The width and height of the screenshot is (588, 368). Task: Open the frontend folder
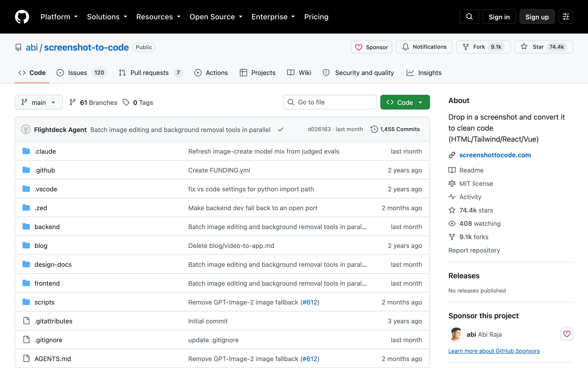tap(47, 283)
